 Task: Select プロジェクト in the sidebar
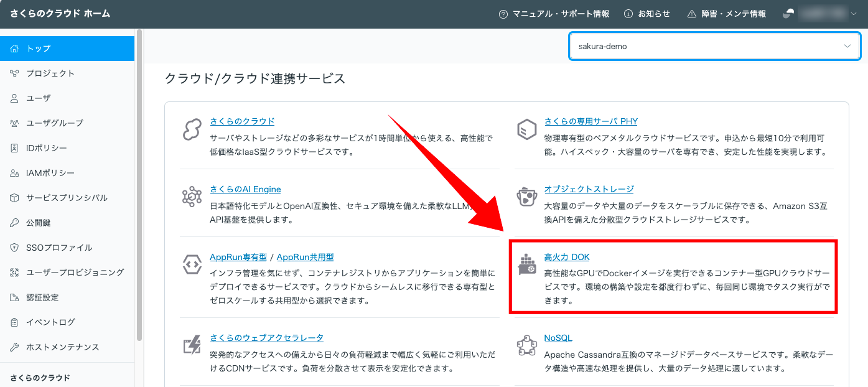50,73
